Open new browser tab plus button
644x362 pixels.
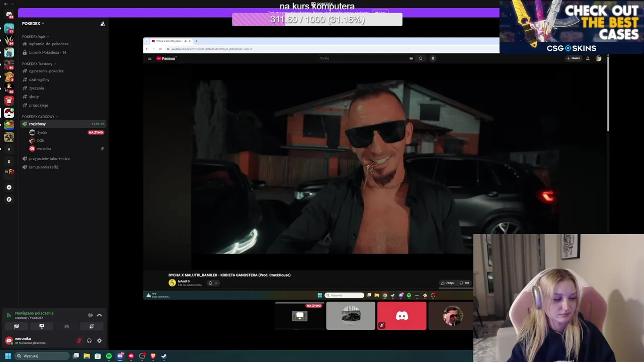point(196,41)
